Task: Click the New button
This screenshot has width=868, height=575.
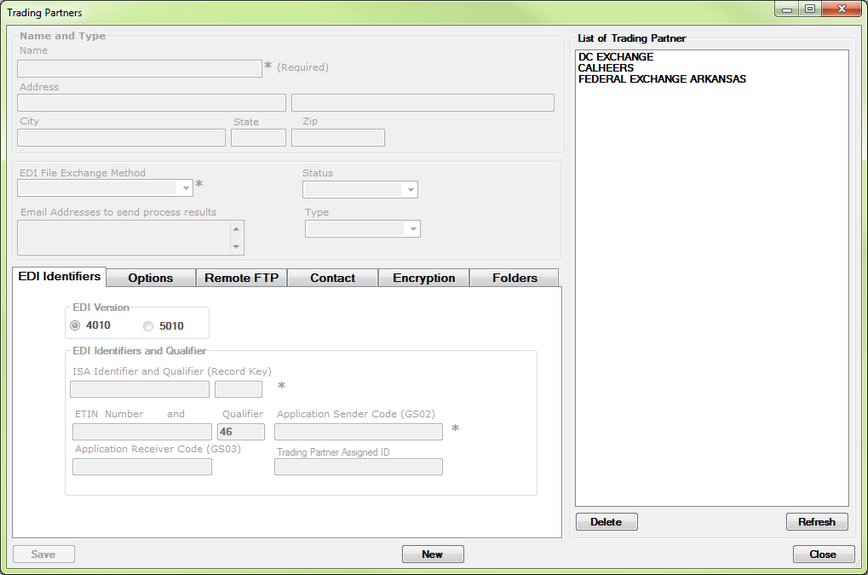Action: point(432,554)
